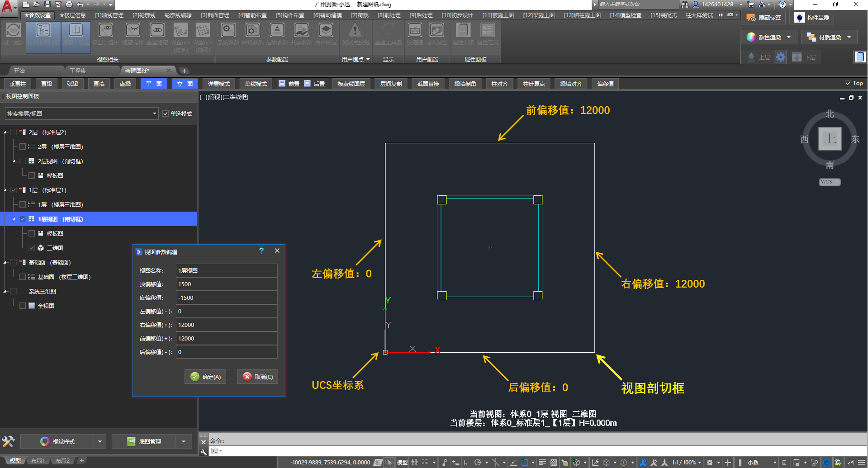This screenshot has height=468, width=868.
Task: Expand the 颜色渲染 dropdown
Action: pyautogui.click(x=789, y=37)
